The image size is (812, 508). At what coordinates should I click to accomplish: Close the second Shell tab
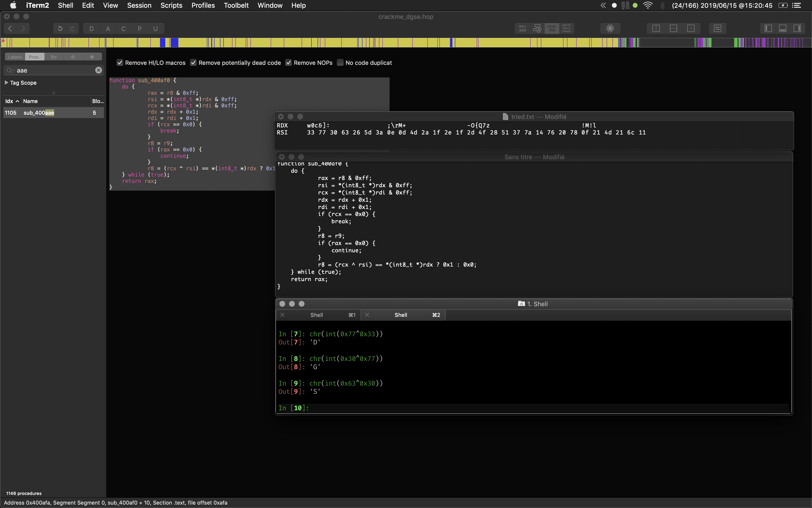[367, 315]
